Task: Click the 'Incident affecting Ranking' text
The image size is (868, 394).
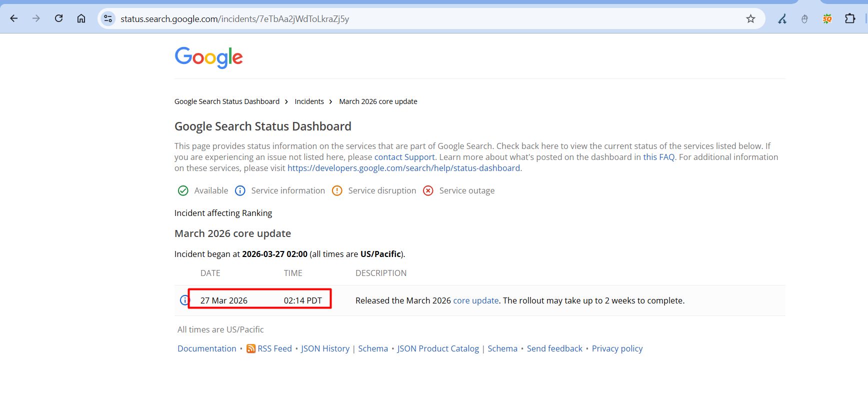Action: (223, 213)
